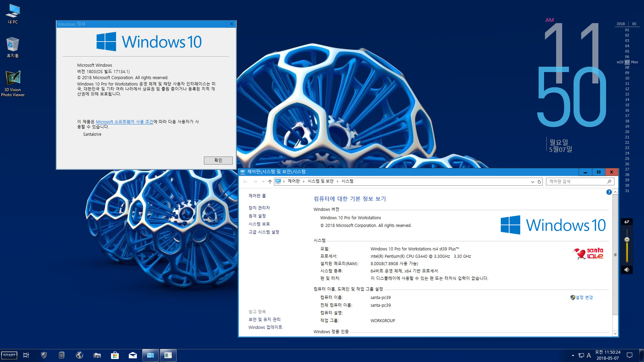Open the 휴지통 recycle bin icon
Screen dimensions: 644x362
13,48
